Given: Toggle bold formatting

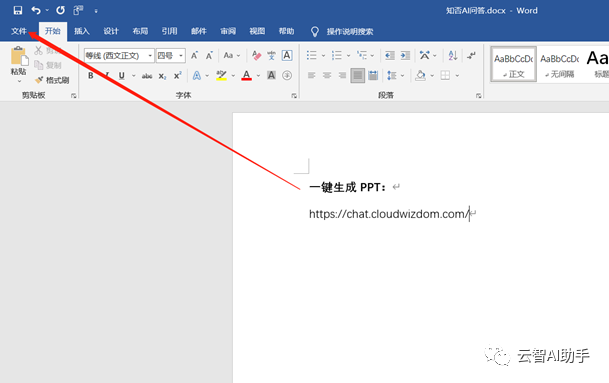Looking at the screenshot, I should 91,75.
